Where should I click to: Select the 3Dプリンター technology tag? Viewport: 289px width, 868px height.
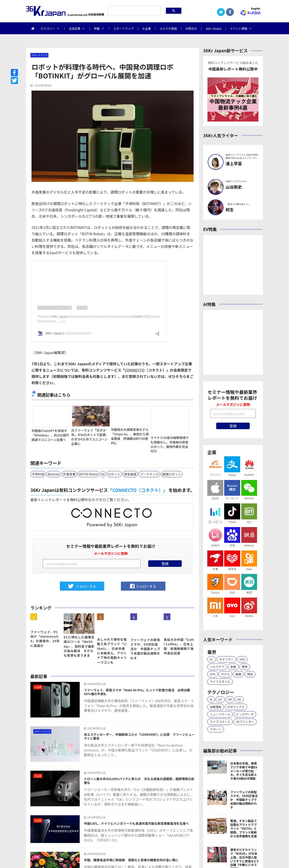pos(245,722)
